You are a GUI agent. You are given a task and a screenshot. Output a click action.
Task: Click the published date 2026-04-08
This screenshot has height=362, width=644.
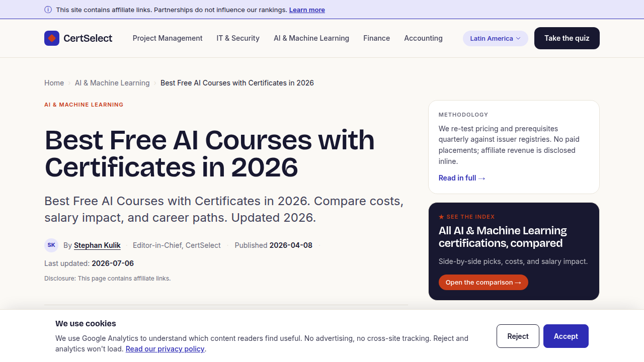coord(291,245)
